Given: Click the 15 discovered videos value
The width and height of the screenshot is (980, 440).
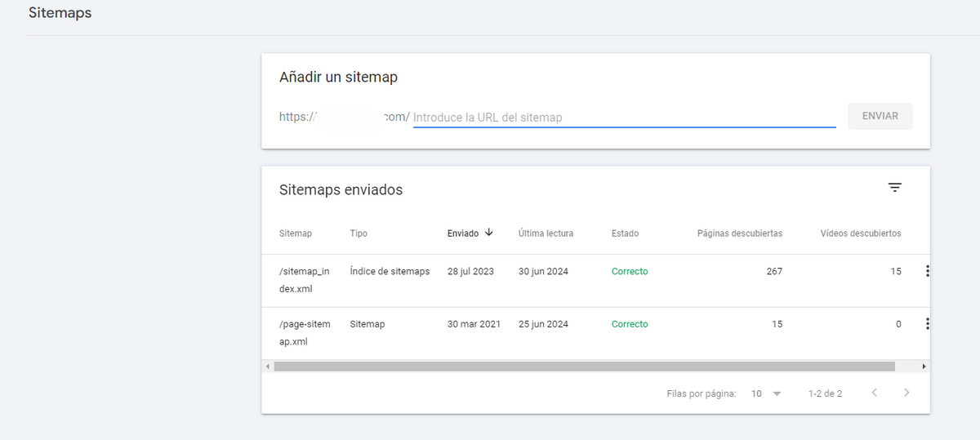Looking at the screenshot, I should click(x=896, y=272).
